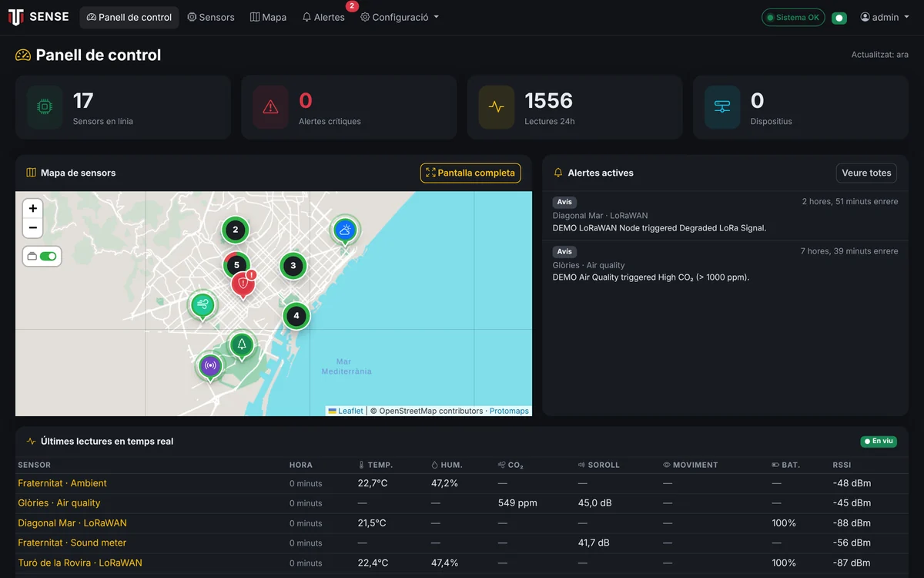This screenshot has height=578, width=924.
Task: Select the blue weather station marker
Action: coord(345,230)
